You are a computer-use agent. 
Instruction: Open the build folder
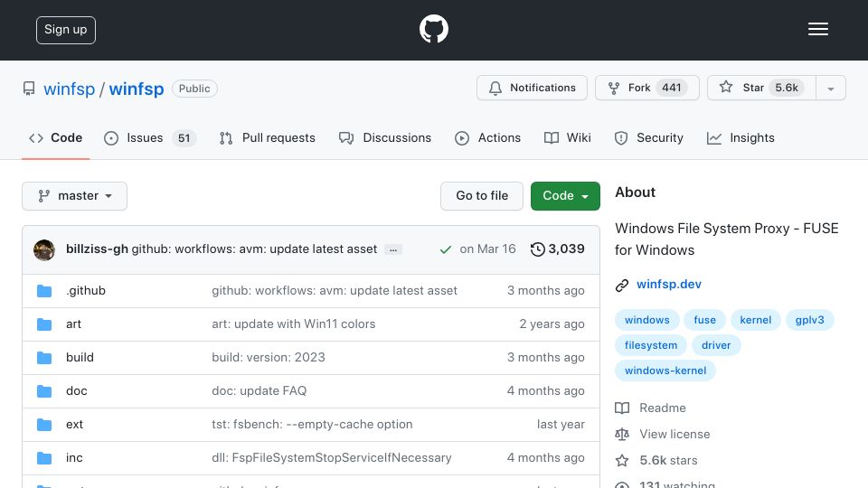coord(80,358)
